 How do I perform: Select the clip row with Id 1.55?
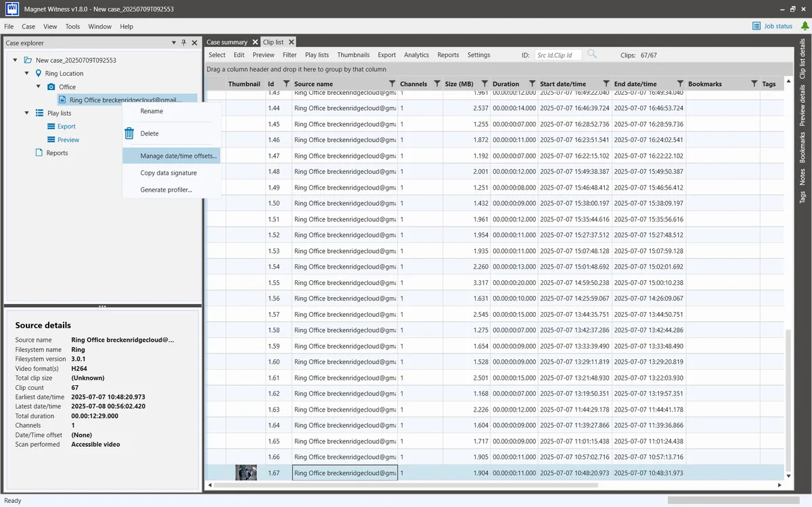click(495, 282)
